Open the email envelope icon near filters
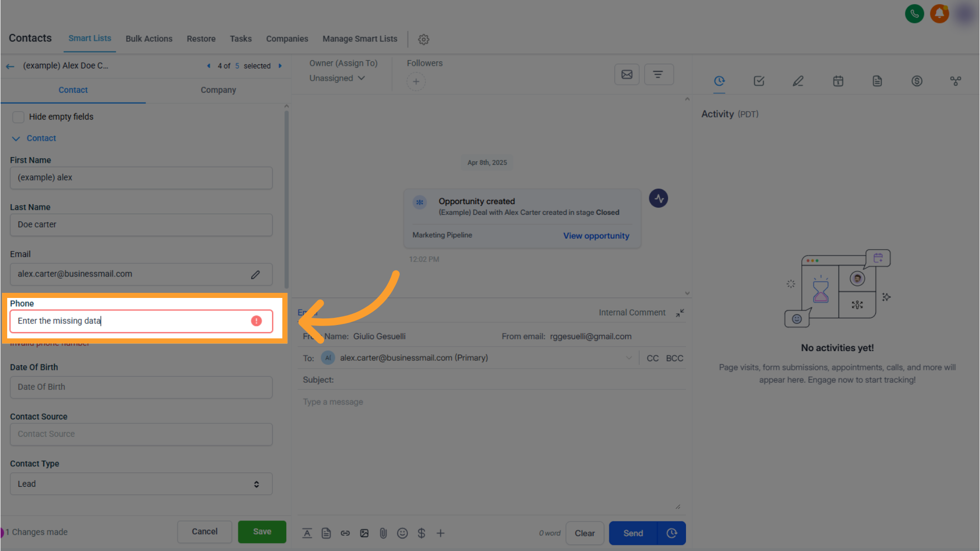The image size is (980, 551). pyautogui.click(x=627, y=74)
